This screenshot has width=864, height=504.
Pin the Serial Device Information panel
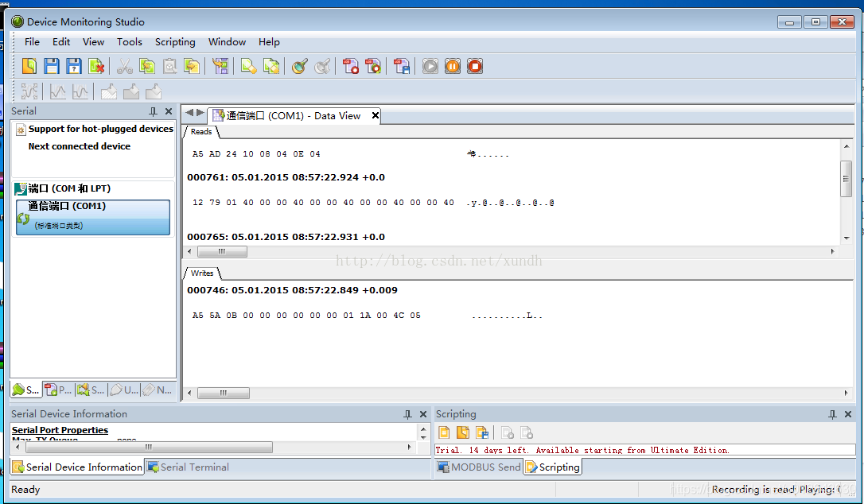[x=408, y=414]
